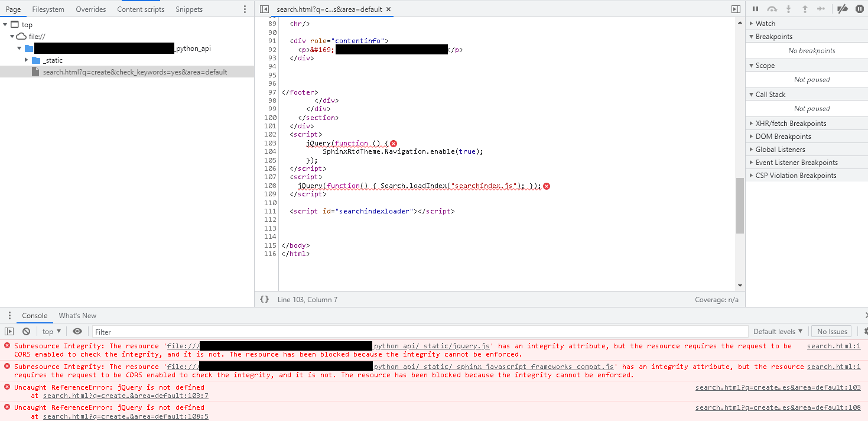Open the search.html:1 error link
Image resolution: width=868 pixels, height=421 pixels.
click(x=834, y=346)
